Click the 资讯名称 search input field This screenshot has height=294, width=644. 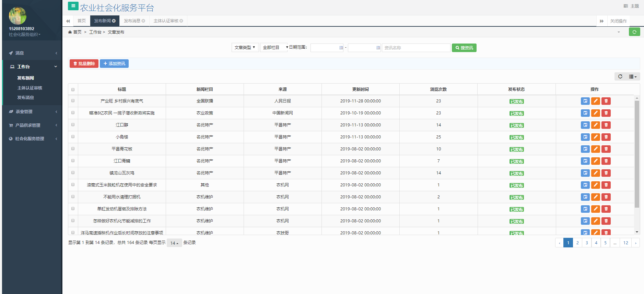[416, 48]
